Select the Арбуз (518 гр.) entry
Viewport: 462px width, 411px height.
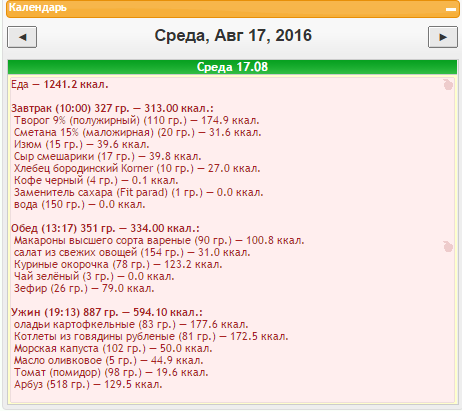(88, 384)
